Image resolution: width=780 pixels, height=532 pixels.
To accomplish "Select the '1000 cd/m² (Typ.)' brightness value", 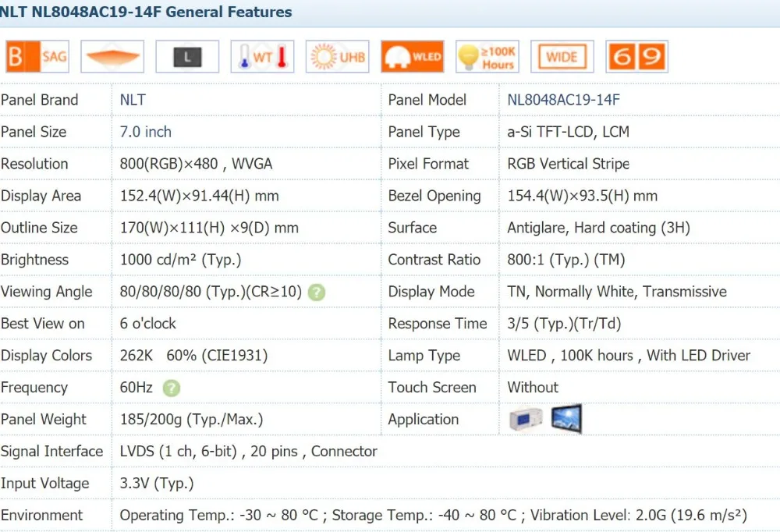I will point(180,260).
